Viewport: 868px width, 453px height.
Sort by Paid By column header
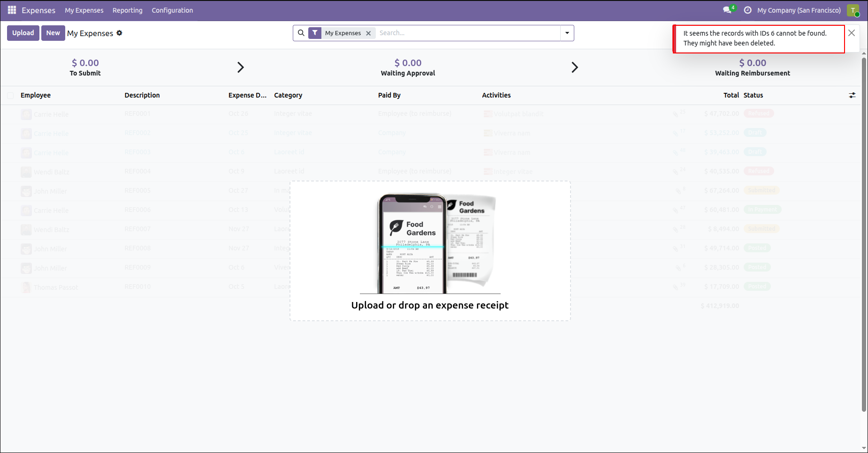click(389, 95)
